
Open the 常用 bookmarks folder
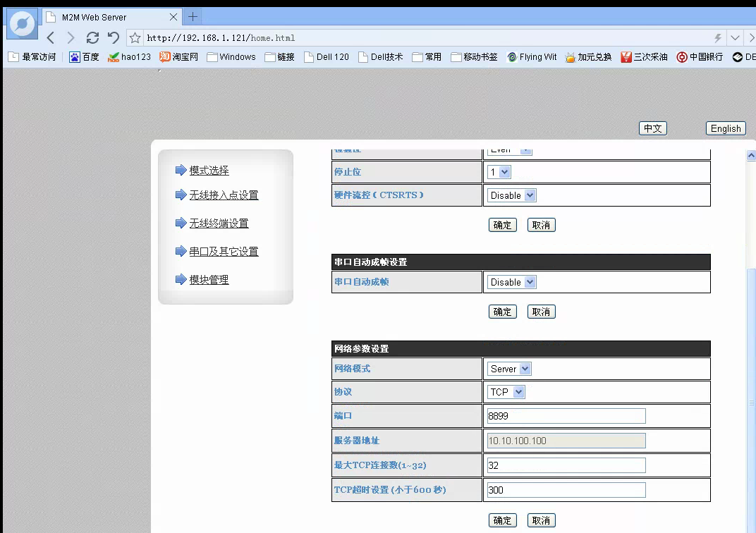coord(427,57)
